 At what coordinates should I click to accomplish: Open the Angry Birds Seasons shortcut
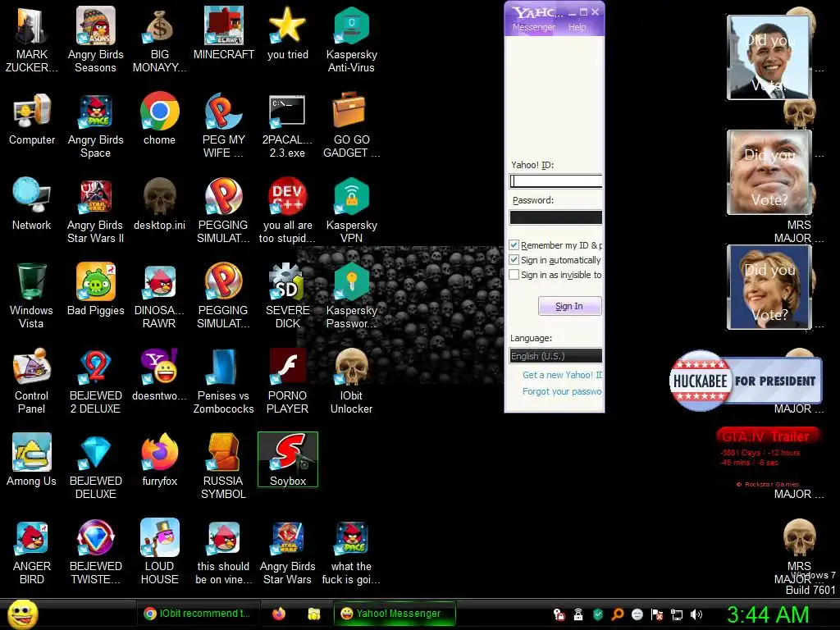(95, 39)
